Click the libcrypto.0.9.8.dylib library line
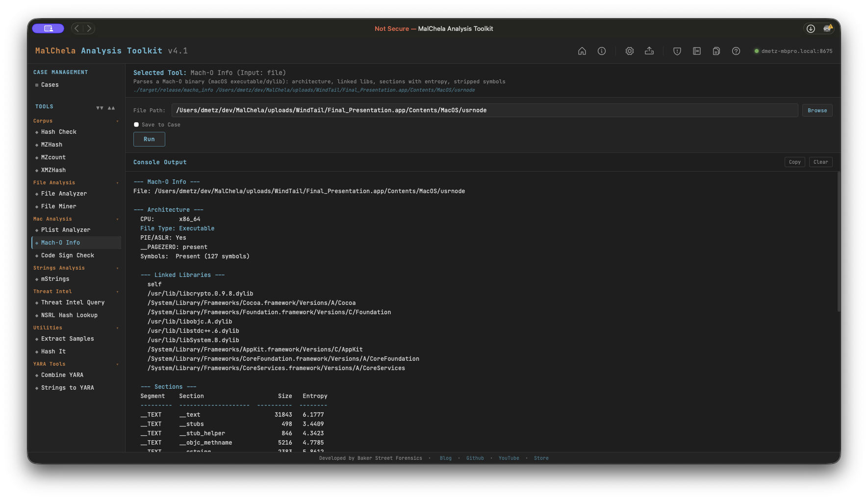The image size is (868, 500). (200, 294)
